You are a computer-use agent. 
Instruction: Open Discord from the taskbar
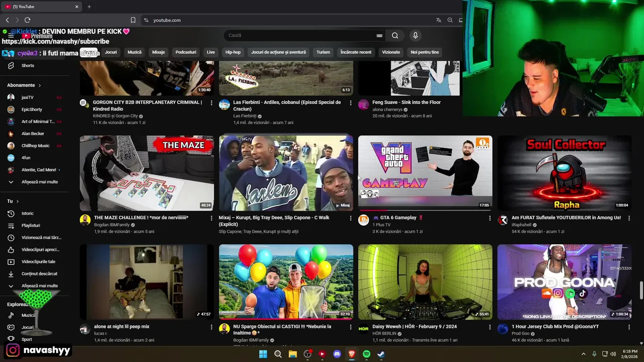(337, 354)
